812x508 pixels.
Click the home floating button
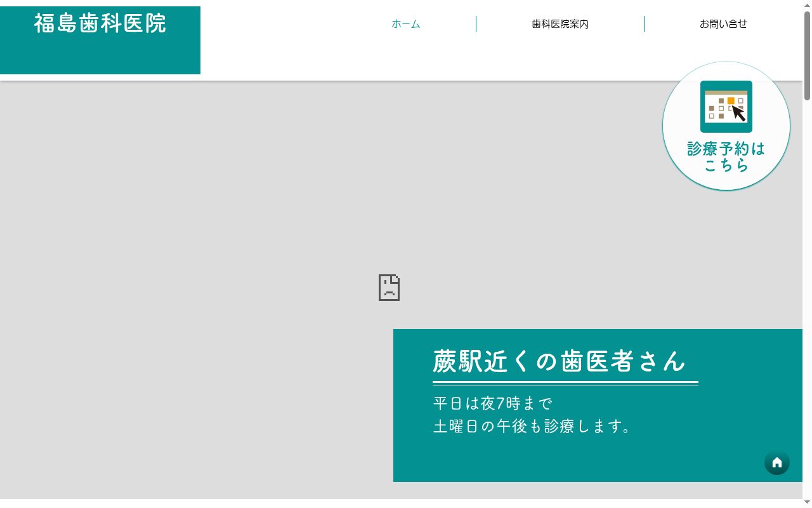click(777, 462)
